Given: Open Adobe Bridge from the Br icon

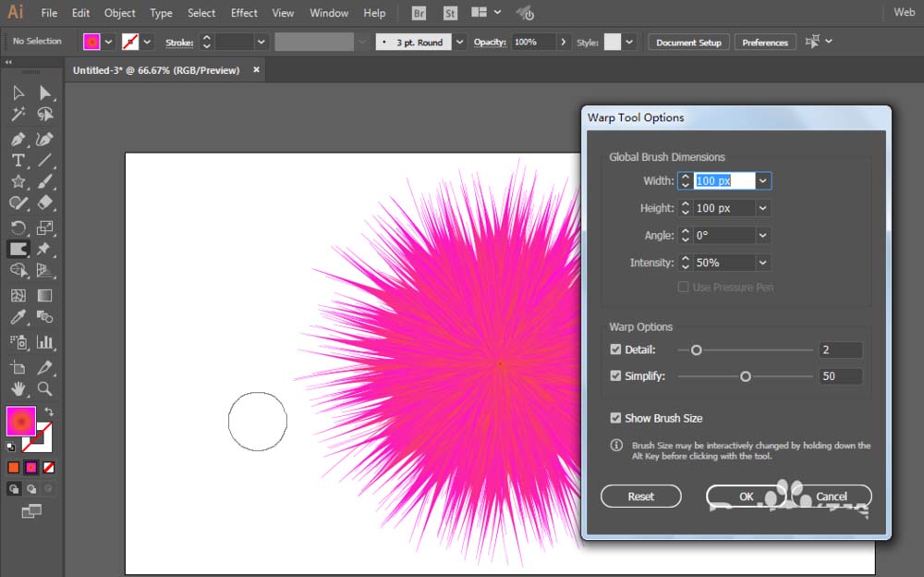Looking at the screenshot, I should pos(419,13).
